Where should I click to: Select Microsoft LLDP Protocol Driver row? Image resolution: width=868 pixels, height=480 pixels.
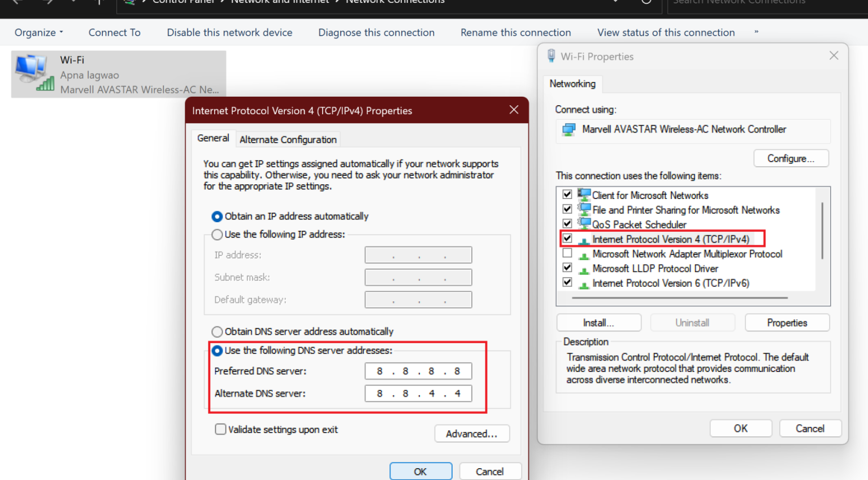(x=656, y=269)
